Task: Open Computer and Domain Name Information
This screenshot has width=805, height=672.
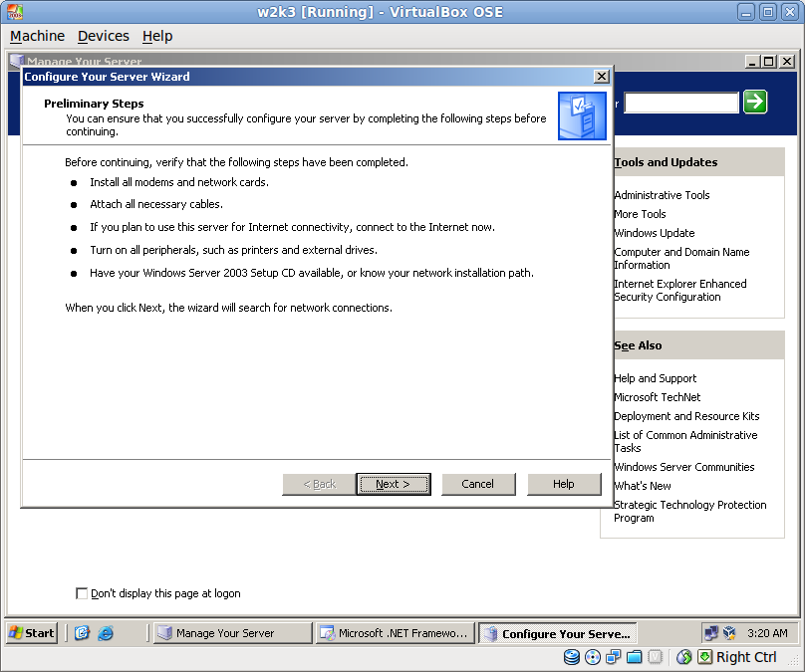Action: [681, 259]
